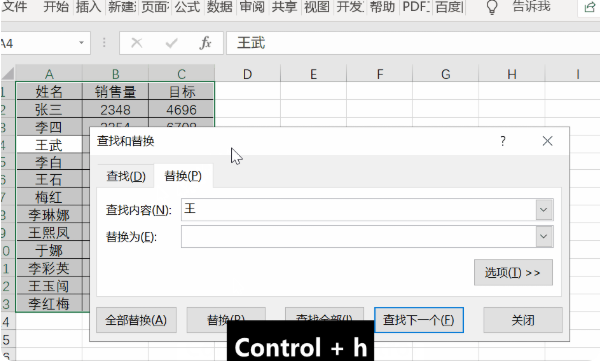This screenshot has width=607, height=361.
Task: Expand the Name Box dropdown arrow
Action: (81, 43)
